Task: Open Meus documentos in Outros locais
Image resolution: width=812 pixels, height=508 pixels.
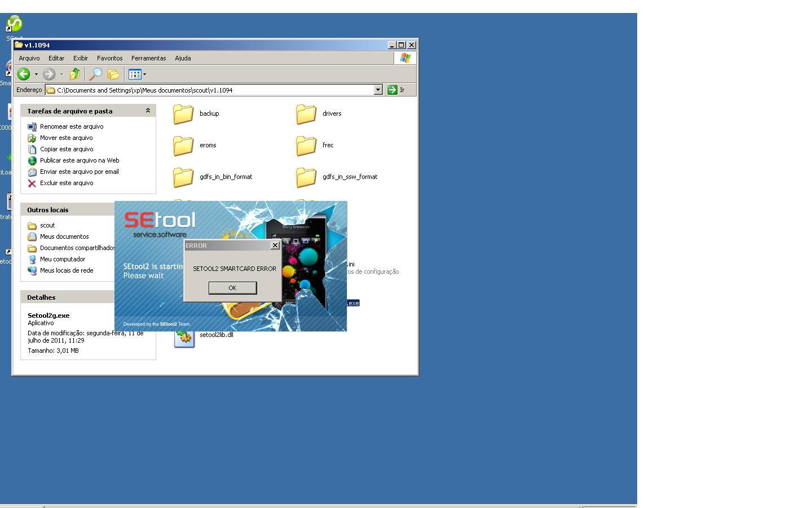Action: (x=64, y=237)
